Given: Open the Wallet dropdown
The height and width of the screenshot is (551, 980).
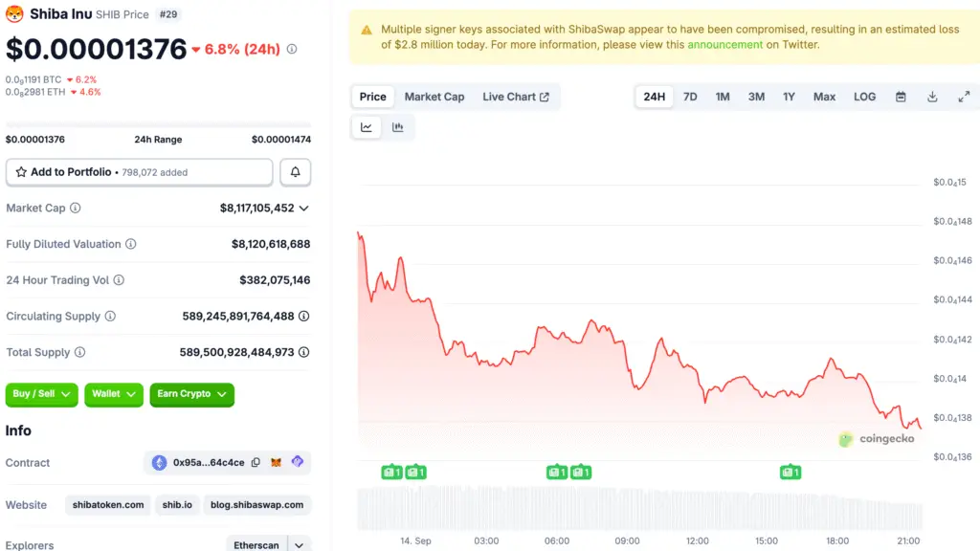Looking at the screenshot, I should click(x=114, y=394).
